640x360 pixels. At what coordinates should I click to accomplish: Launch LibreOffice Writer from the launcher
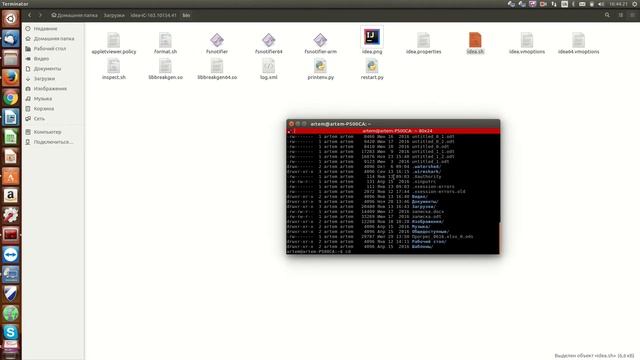11,117
